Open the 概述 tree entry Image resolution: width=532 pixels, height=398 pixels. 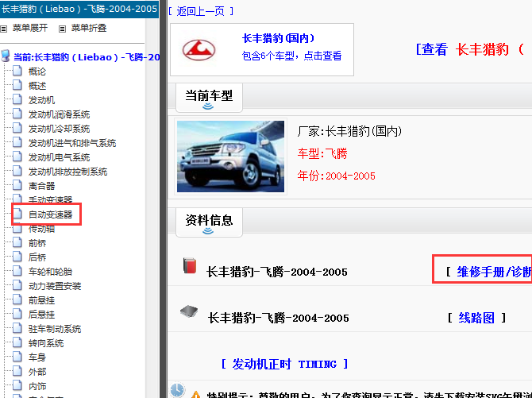point(37,86)
